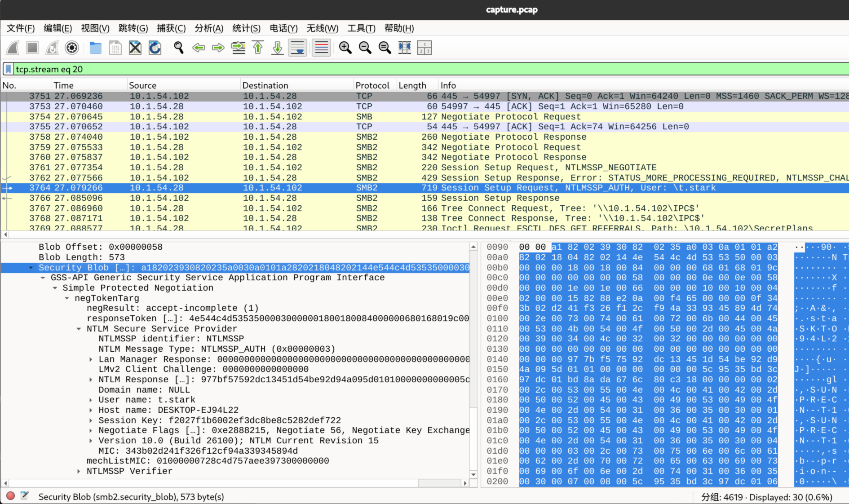The height and width of the screenshot is (504, 849).
Task: Sort packets by Protocol column header
Action: [372, 85]
